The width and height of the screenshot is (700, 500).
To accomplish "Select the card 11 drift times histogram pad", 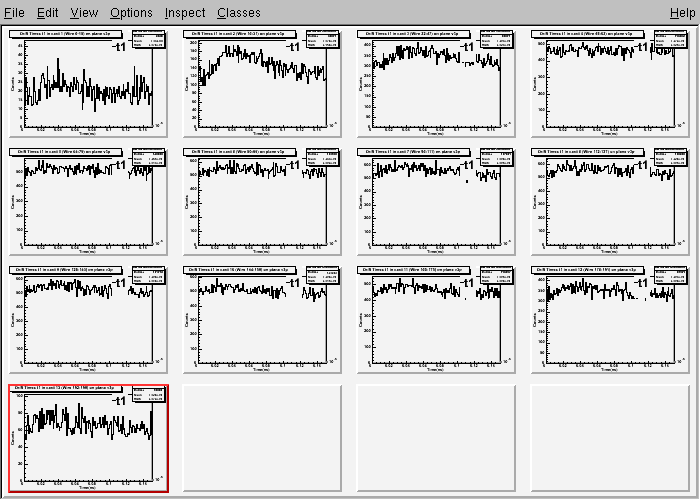I will pos(436,320).
